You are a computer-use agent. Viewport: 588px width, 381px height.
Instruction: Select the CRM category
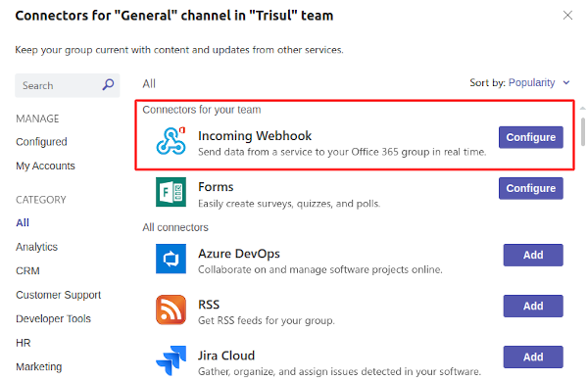[27, 271]
